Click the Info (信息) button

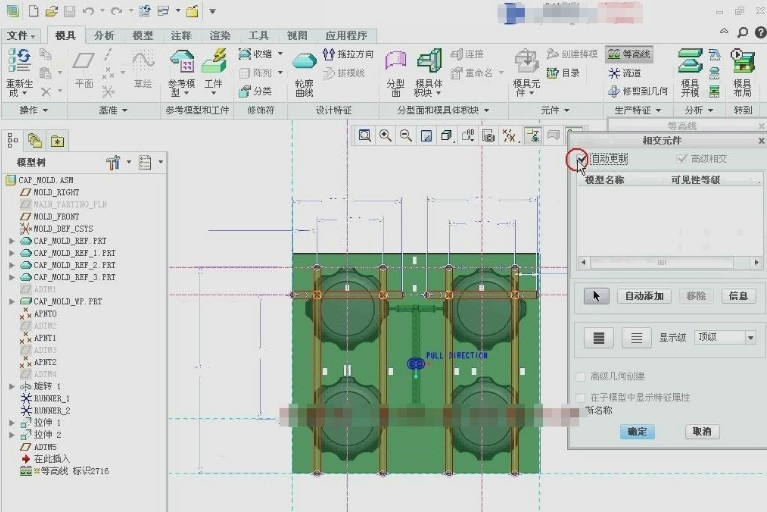click(738, 296)
